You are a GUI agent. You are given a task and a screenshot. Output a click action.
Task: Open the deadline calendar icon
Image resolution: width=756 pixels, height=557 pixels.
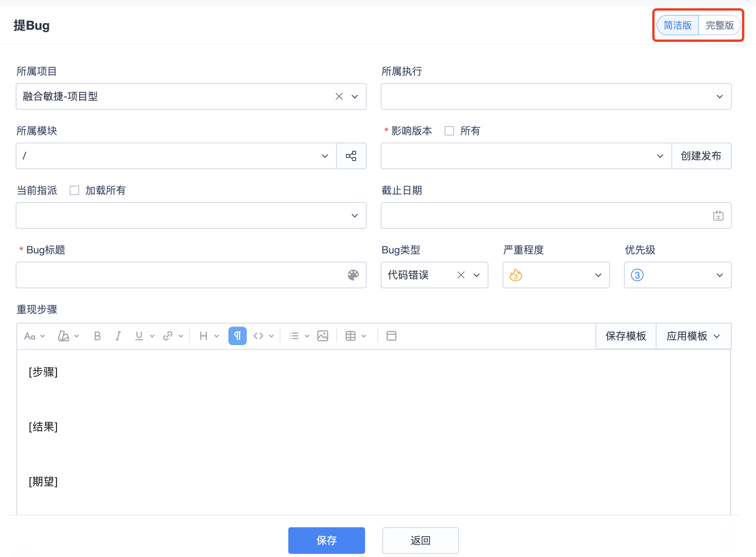click(x=718, y=215)
